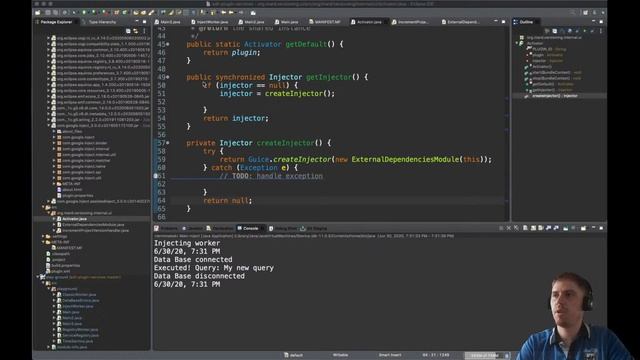Open Package Explorer view menu dots
The height and width of the screenshot is (360, 640).
click(x=144, y=31)
